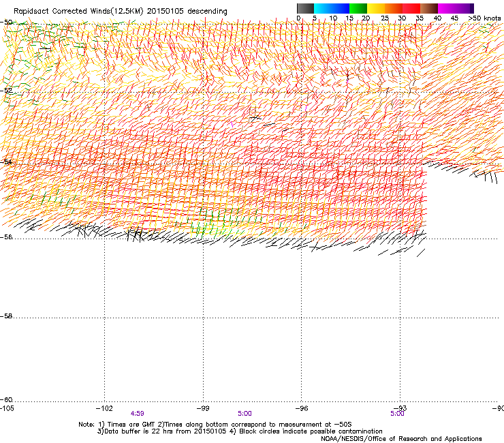
Task: Click the -52 latitude axis label
Action: 6,91
